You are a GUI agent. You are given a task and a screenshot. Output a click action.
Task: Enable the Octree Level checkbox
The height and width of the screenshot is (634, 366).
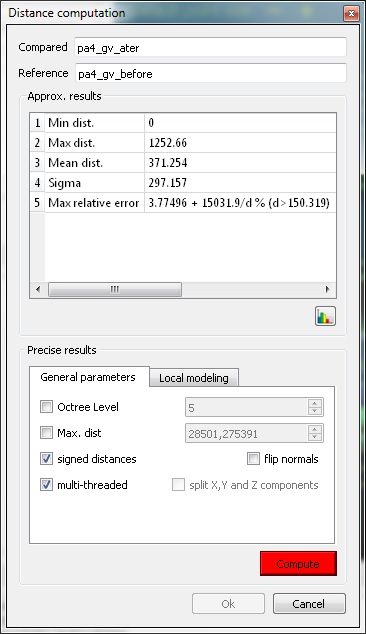click(x=47, y=406)
